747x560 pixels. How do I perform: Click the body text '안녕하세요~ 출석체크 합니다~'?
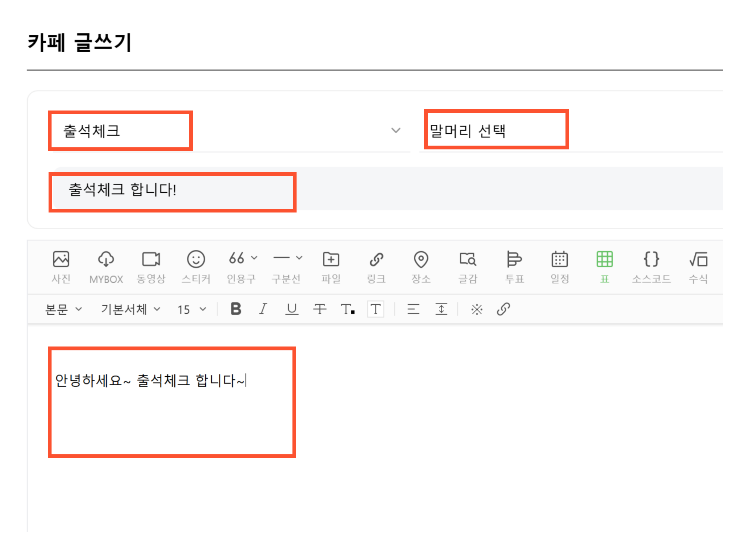pyautogui.click(x=150, y=381)
